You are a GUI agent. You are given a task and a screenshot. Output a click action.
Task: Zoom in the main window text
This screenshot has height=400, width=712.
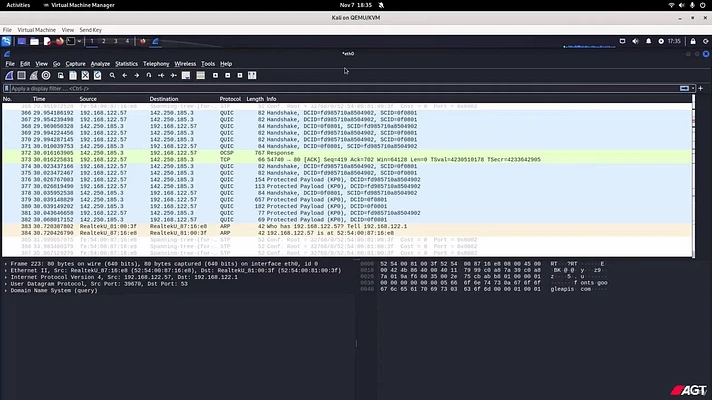coord(215,75)
